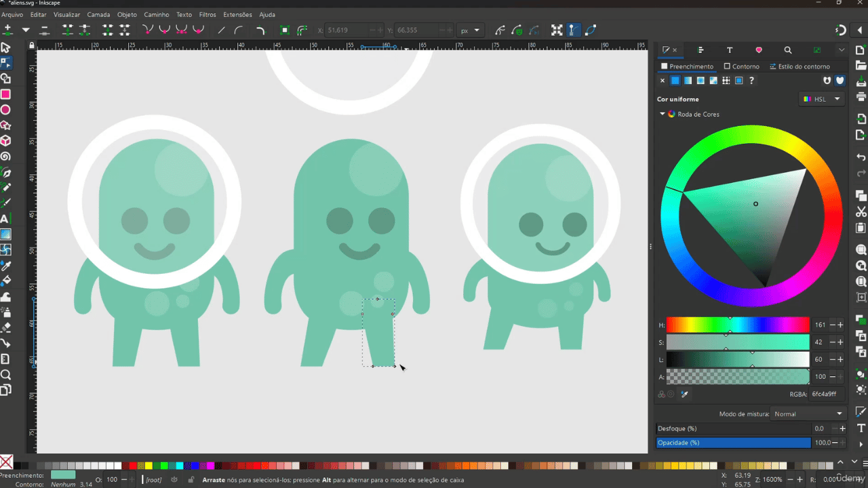Image resolution: width=868 pixels, height=488 pixels.
Task: Choose the Eraser tool
Action: click(5, 327)
